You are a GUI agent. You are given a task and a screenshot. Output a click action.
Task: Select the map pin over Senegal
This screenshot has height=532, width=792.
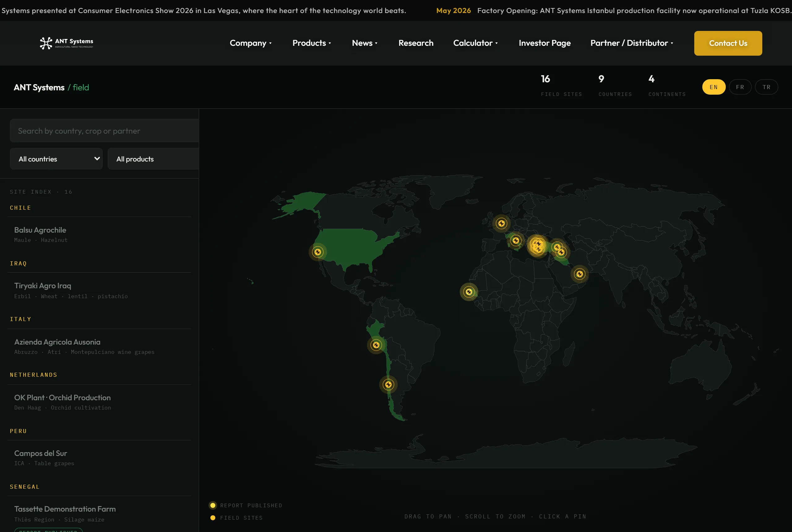pyautogui.click(x=469, y=292)
